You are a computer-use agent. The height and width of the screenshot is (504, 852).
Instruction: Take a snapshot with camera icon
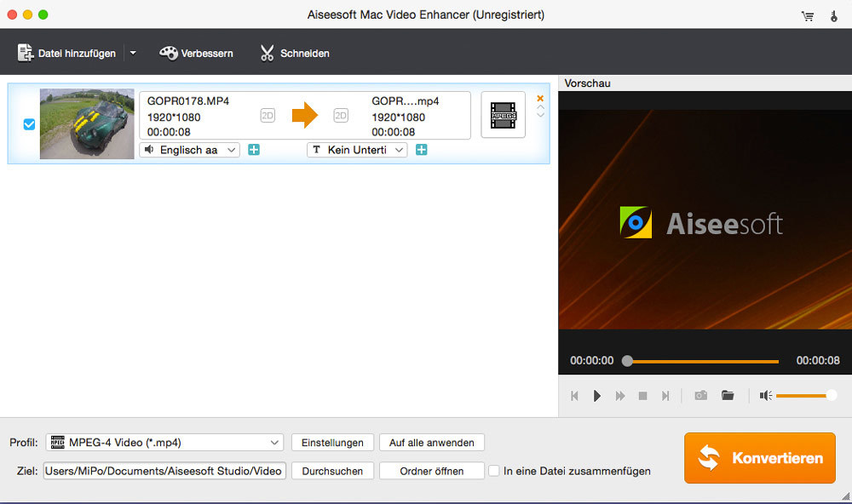[x=701, y=395]
